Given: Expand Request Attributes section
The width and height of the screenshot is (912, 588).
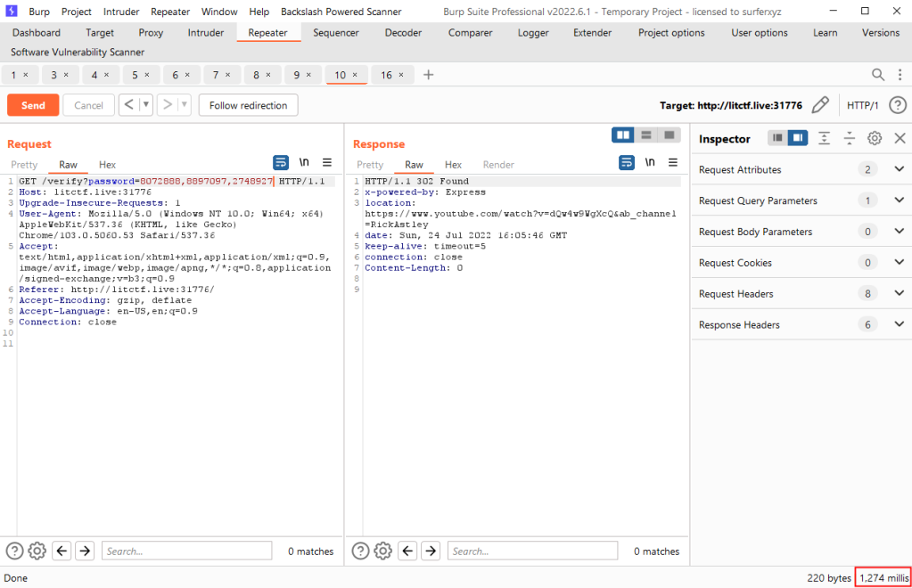Looking at the screenshot, I should pyautogui.click(x=899, y=169).
